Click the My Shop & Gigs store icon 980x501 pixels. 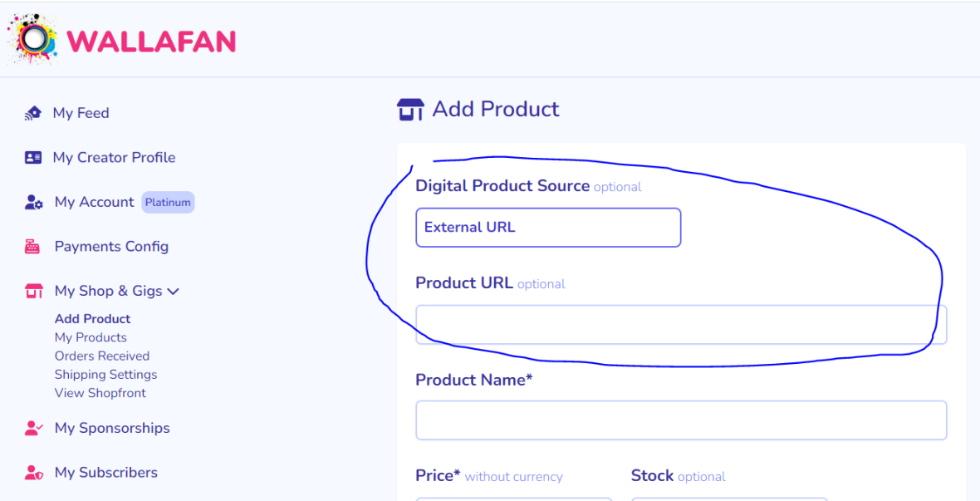point(34,292)
